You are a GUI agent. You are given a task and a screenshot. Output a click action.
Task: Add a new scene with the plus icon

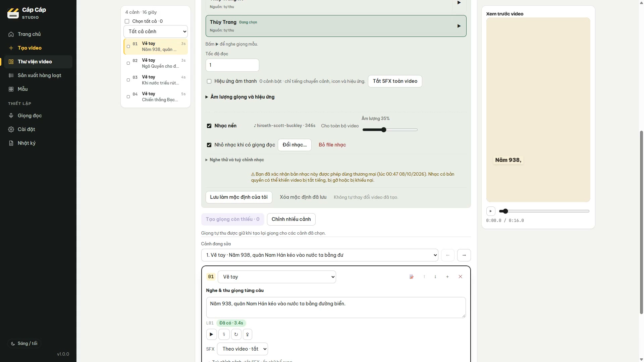tap(447, 277)
